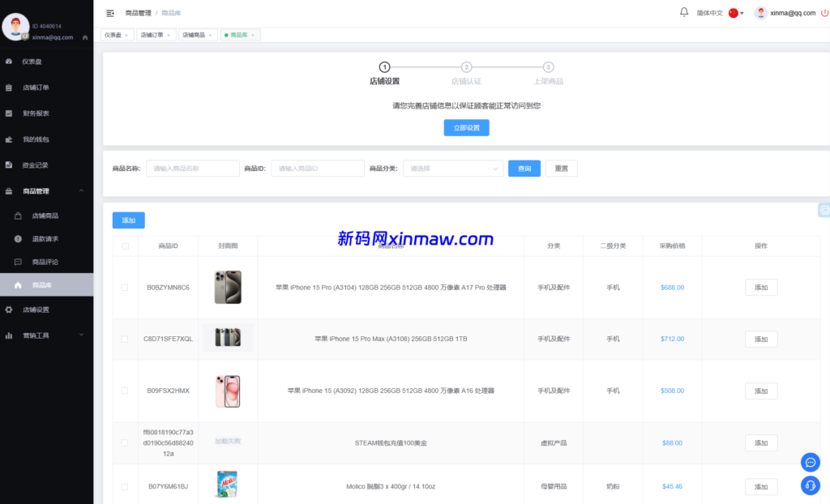Open the iPhone 15 Pro cover thumbnail
The image size is (830, 504).
(x=228, y=287)
